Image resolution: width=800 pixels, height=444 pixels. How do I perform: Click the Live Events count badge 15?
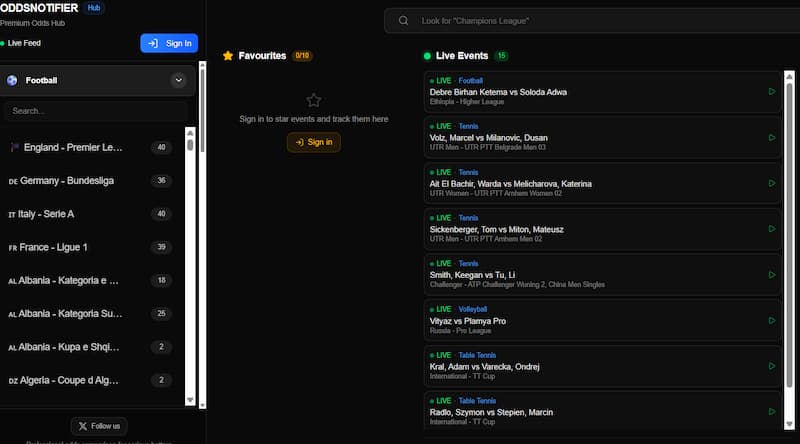(x=502, y=56)
